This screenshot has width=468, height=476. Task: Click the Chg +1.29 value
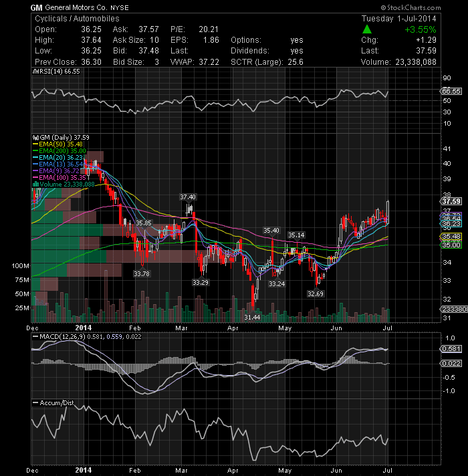[x=426, y=40]
